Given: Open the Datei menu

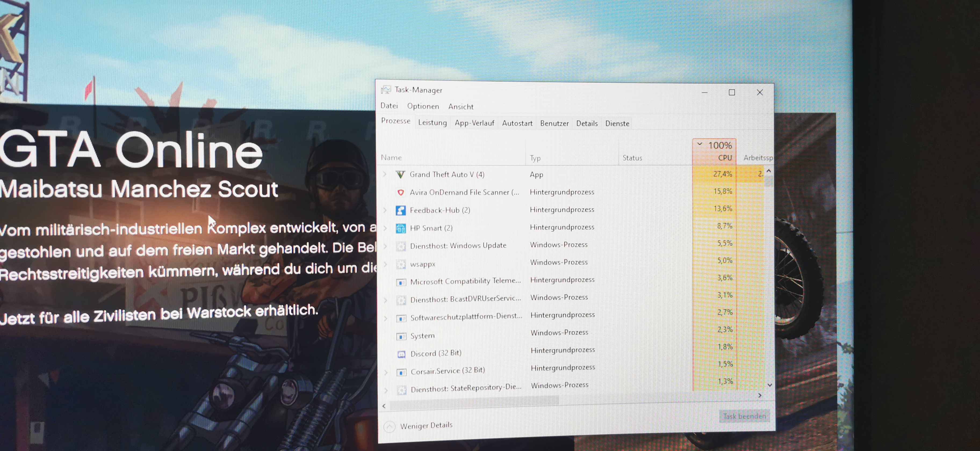Looking at the screenshot, I should coord(389,106).
